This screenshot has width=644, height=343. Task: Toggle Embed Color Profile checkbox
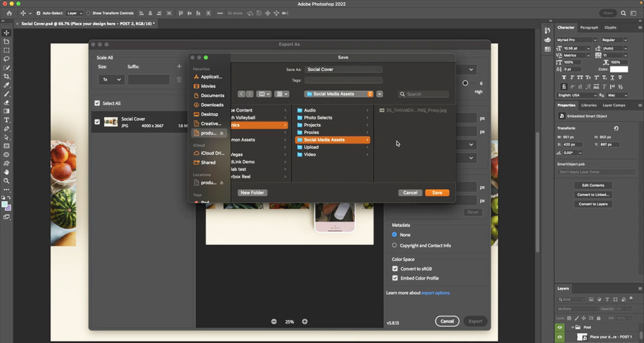coord(395,278)
